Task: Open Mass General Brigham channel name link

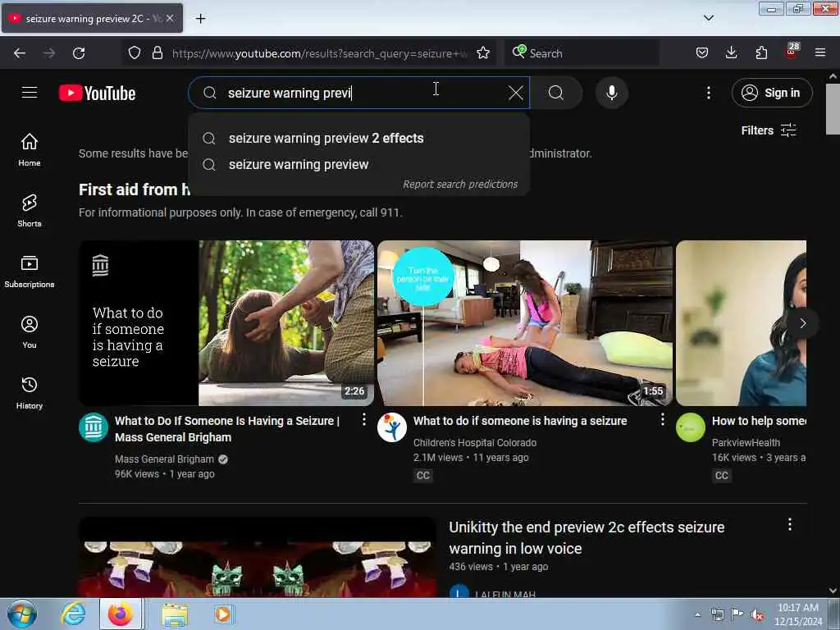Action: (164, 459)
